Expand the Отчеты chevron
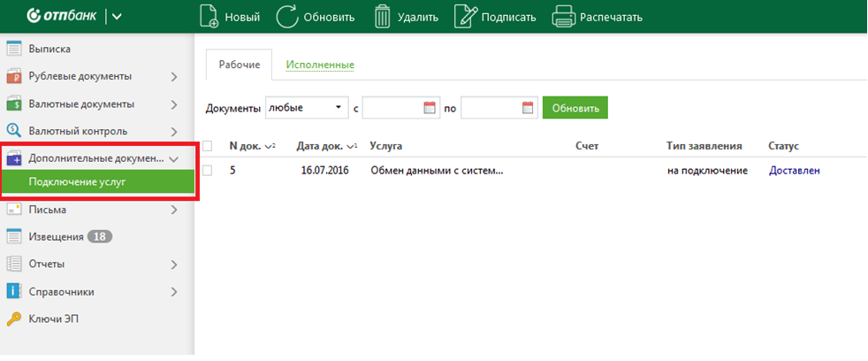Screen dimensions: 868x361 174,265
